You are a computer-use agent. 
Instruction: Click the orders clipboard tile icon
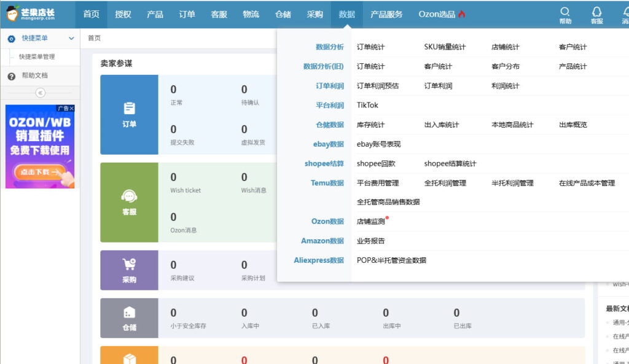pyautogui.click(x=129, y=109)
